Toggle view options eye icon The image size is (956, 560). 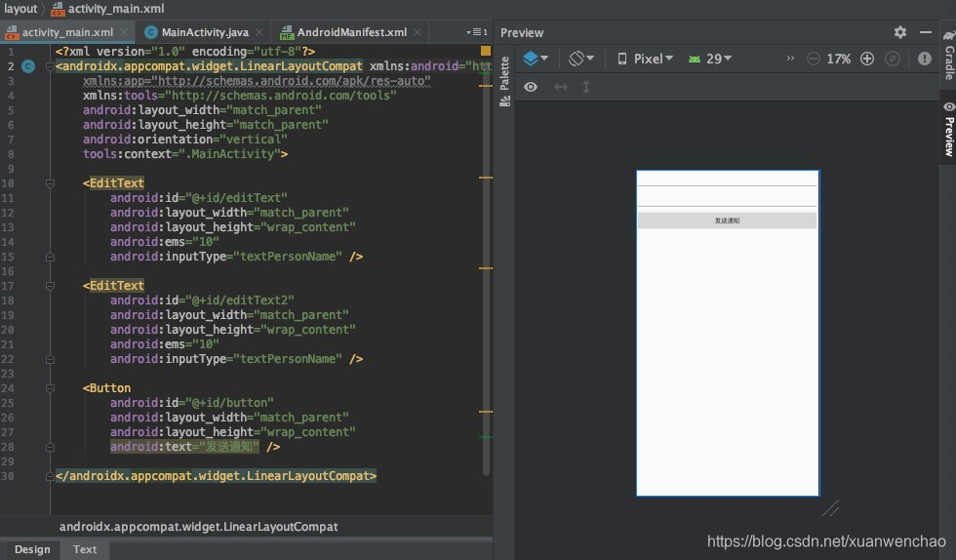click(531, 87)
